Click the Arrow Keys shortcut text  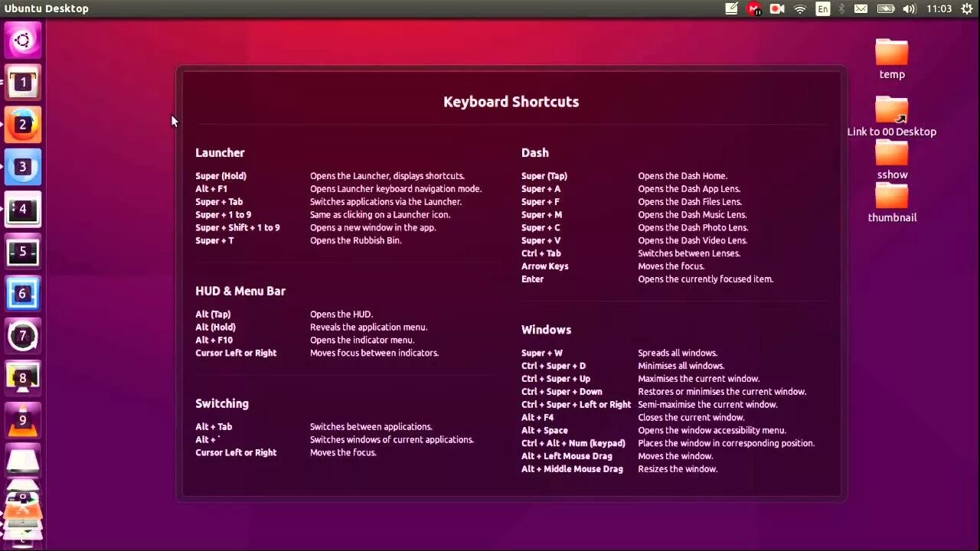(544, 266)
